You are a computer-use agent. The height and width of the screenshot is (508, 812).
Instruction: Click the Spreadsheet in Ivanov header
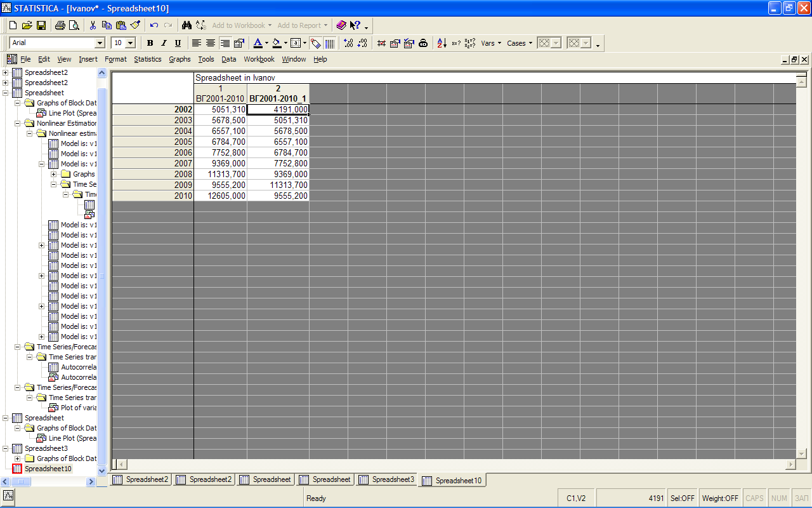(235, 78)
